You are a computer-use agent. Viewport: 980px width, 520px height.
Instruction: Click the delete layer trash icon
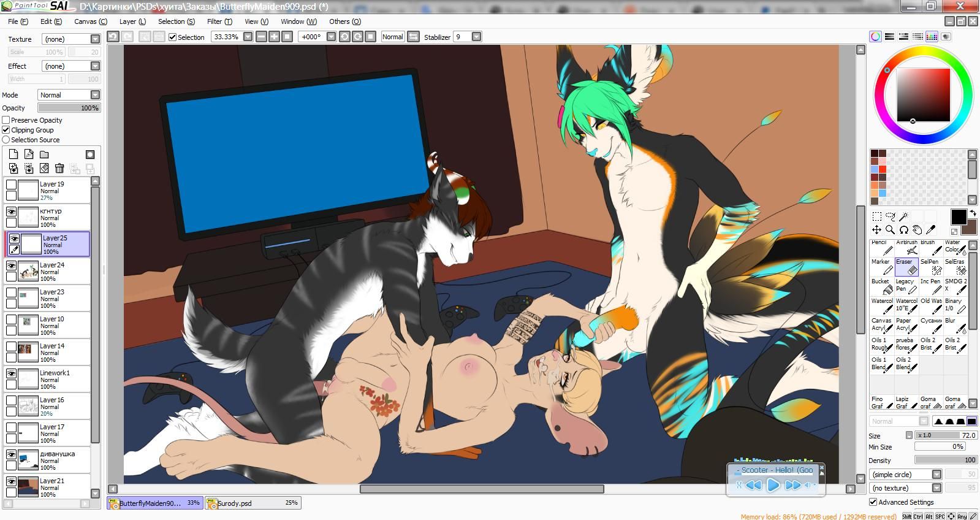(x=59, y=168)
